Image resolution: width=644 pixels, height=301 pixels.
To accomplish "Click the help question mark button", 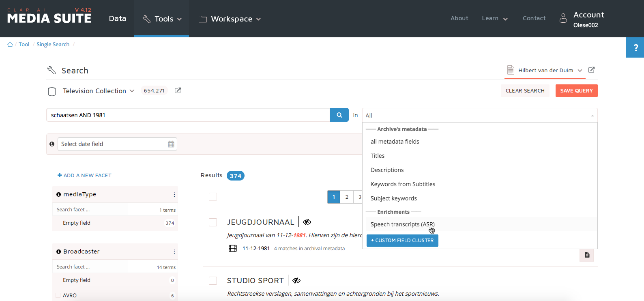I will pos(635,47).
